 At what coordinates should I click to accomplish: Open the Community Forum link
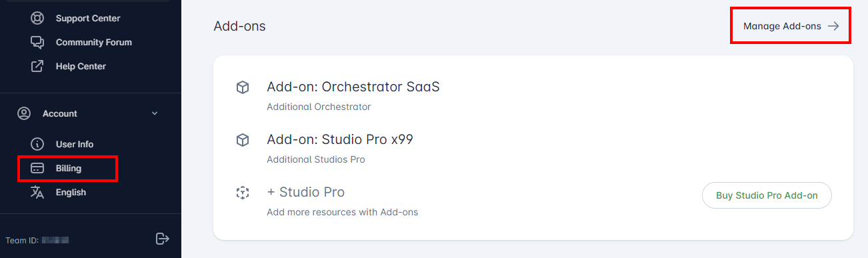pyautogui.click(x=94, y=42)
